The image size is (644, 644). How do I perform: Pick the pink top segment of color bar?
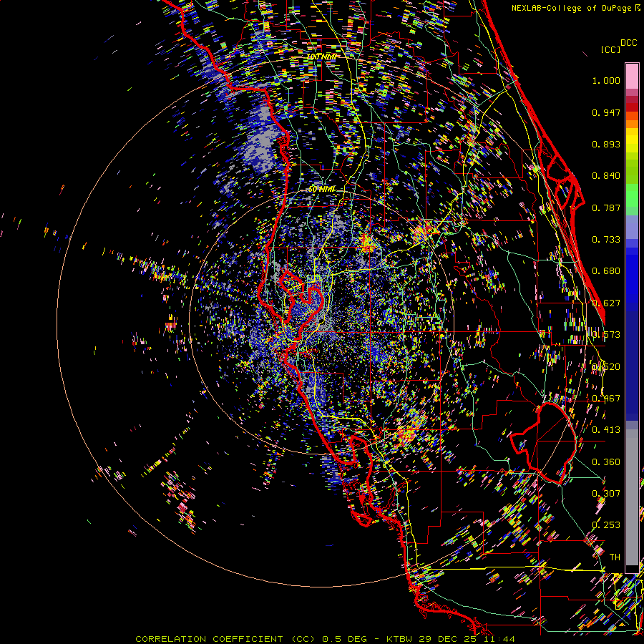(x=632, y=76)
